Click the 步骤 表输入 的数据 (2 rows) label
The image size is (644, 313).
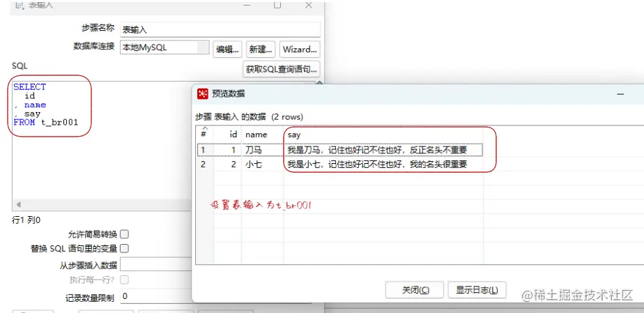tap(250, 117)
